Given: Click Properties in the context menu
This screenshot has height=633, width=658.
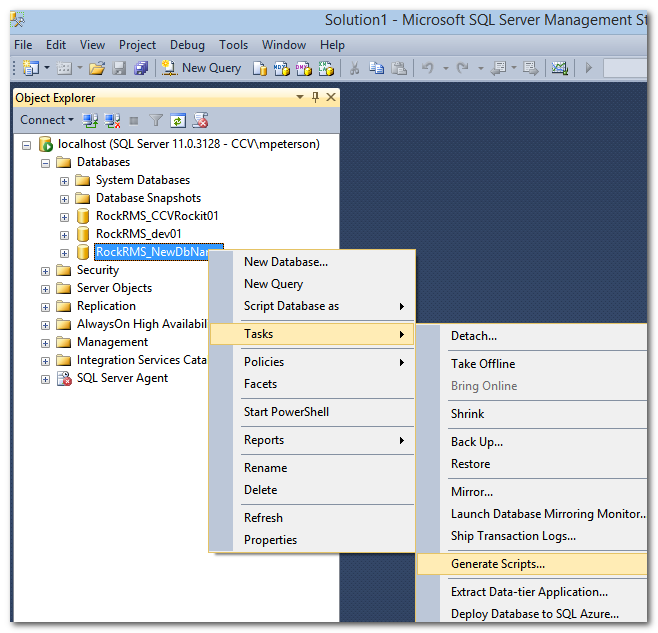Looking at the screenshot, I should pos(270,540).
